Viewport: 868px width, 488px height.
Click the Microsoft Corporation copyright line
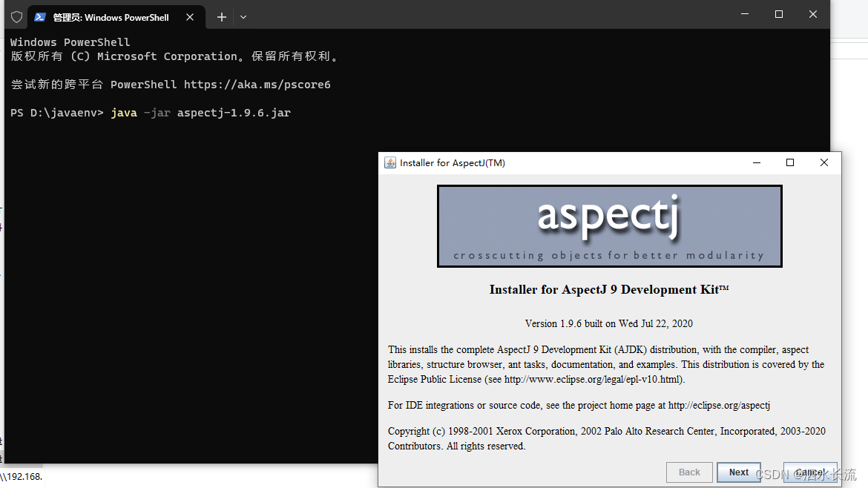174,56
